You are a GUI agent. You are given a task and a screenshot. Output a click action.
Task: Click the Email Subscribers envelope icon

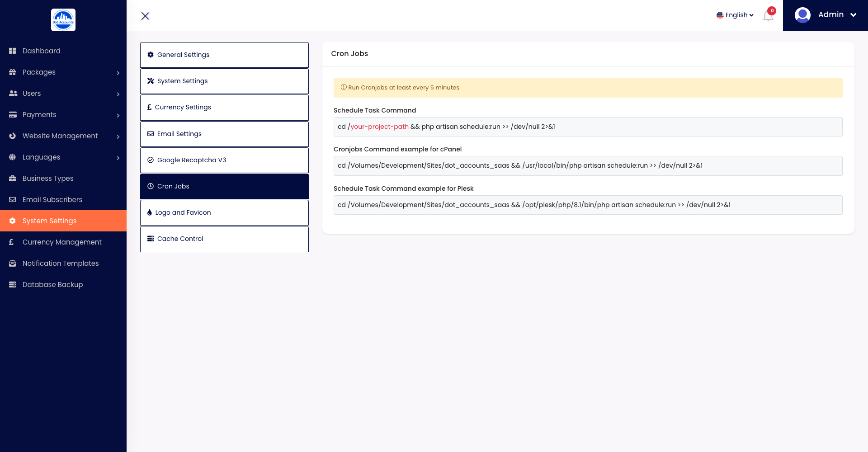pos(13,200)
